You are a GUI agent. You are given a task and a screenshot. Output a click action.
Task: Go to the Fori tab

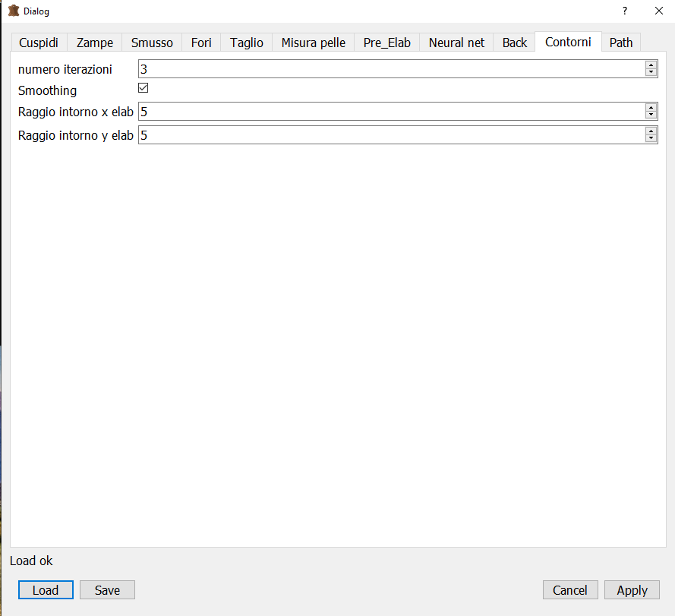click(x=201, y=43)
